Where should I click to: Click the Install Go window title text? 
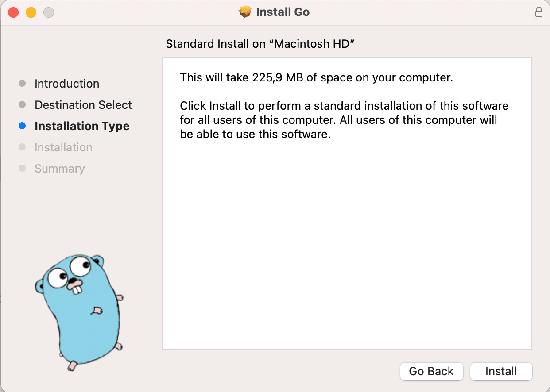(x=283, y=12)
